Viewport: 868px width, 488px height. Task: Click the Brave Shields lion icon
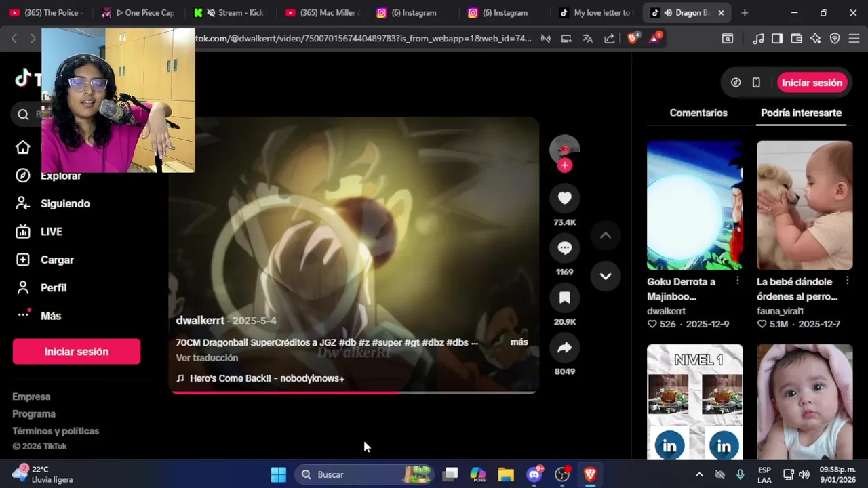coord(633,39)
